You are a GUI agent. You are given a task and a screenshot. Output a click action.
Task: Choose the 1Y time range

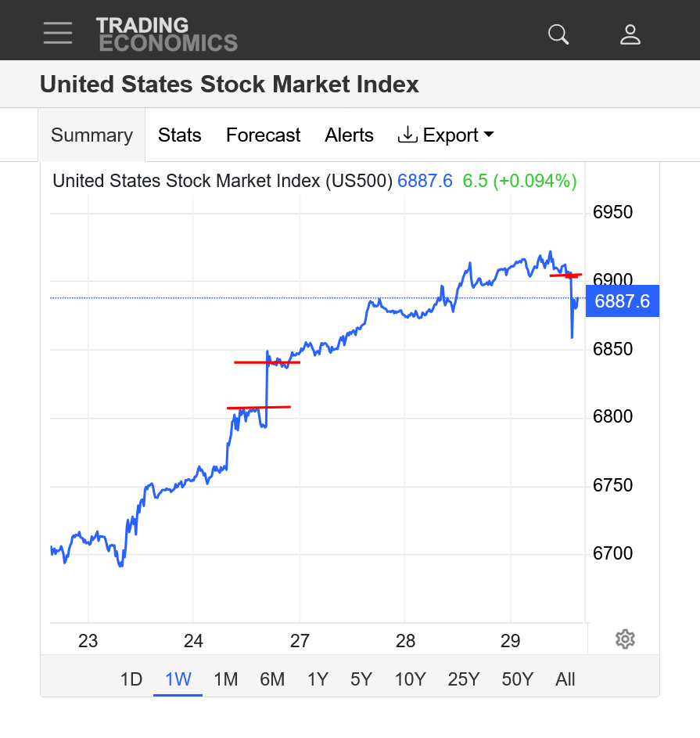tap(318, 679)
